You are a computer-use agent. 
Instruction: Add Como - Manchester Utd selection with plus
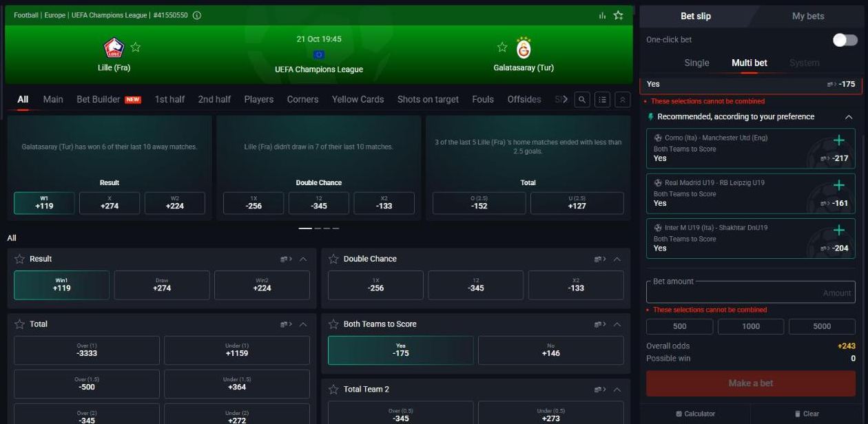(x=839, y=140)
